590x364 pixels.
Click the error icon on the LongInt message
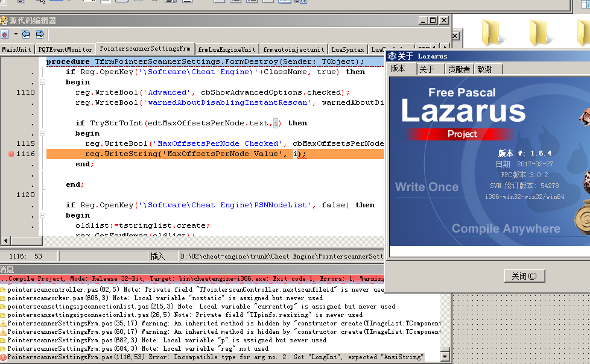coord(3,357)
